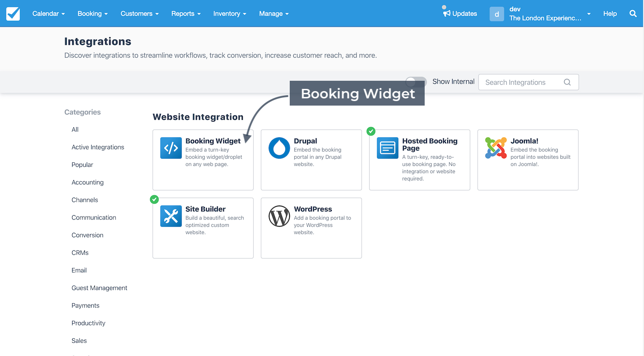644x356 pixels.
Task: Click the Booking Widget code icon
Action: tap(171, 148)
